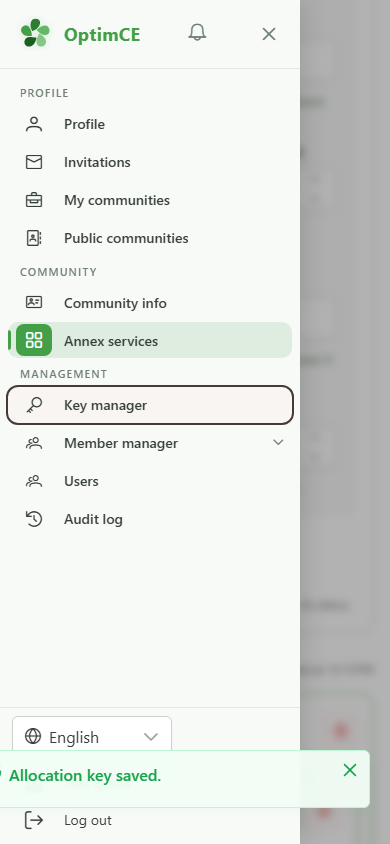Click the Profile person icon

pos(34,124)
